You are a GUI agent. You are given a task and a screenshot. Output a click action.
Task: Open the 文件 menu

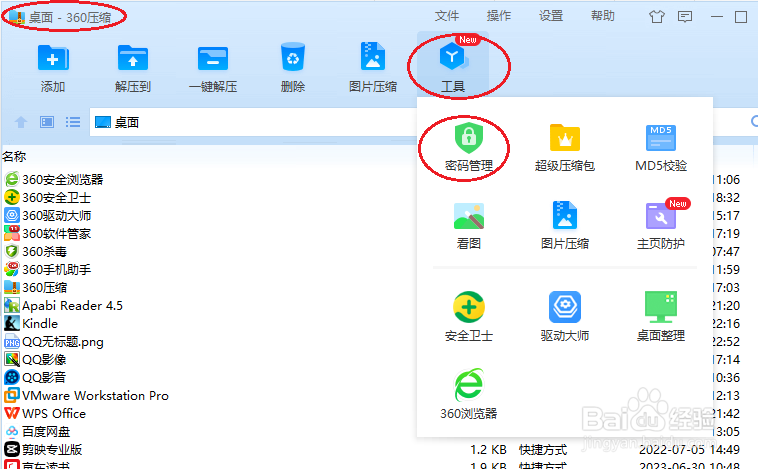[x=447, y=16]
